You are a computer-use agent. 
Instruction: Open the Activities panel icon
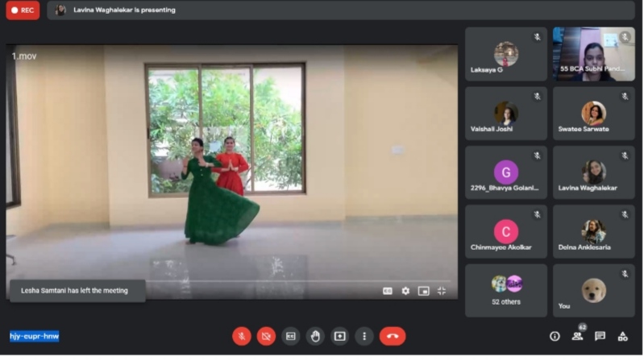click(622, 336)
